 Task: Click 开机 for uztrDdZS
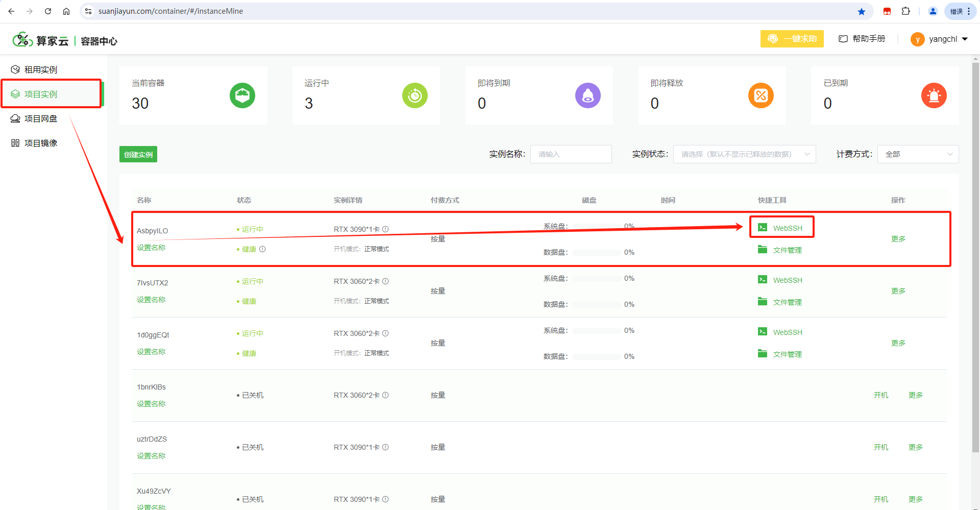881,447
